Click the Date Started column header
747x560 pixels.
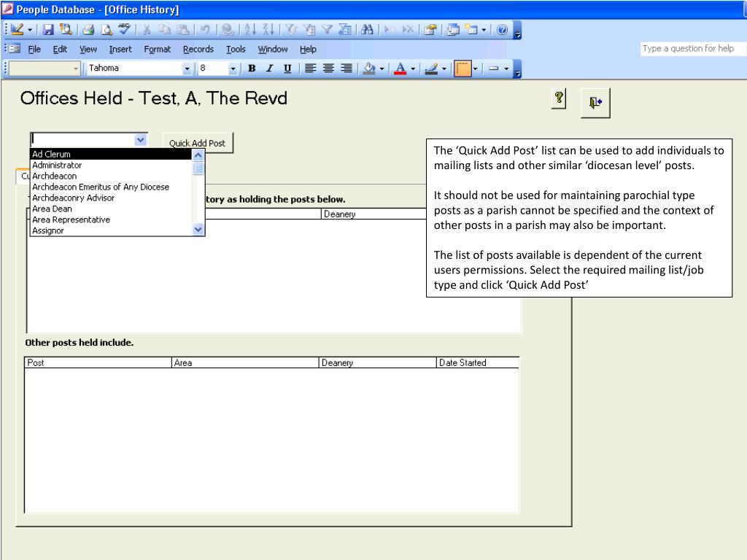coord(477,363)
